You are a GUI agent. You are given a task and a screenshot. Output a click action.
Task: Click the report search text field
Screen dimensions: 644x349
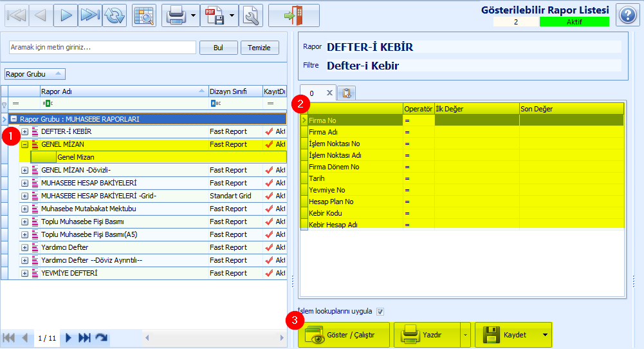coord(102,48)
